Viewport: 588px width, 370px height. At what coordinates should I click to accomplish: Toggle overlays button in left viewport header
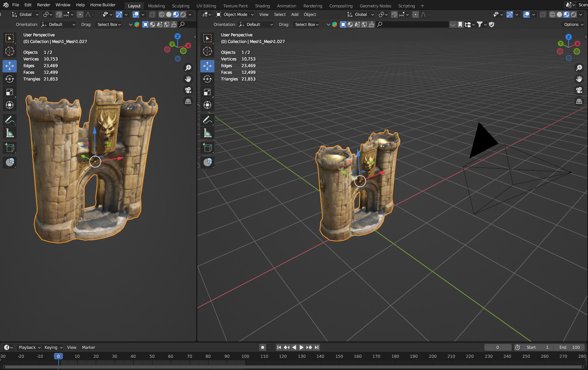point(136,14)
